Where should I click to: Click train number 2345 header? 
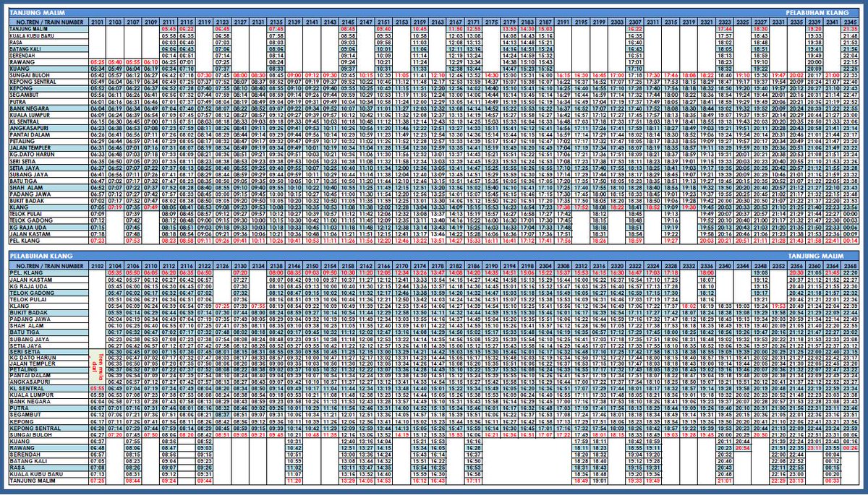(x=851, y=22)
